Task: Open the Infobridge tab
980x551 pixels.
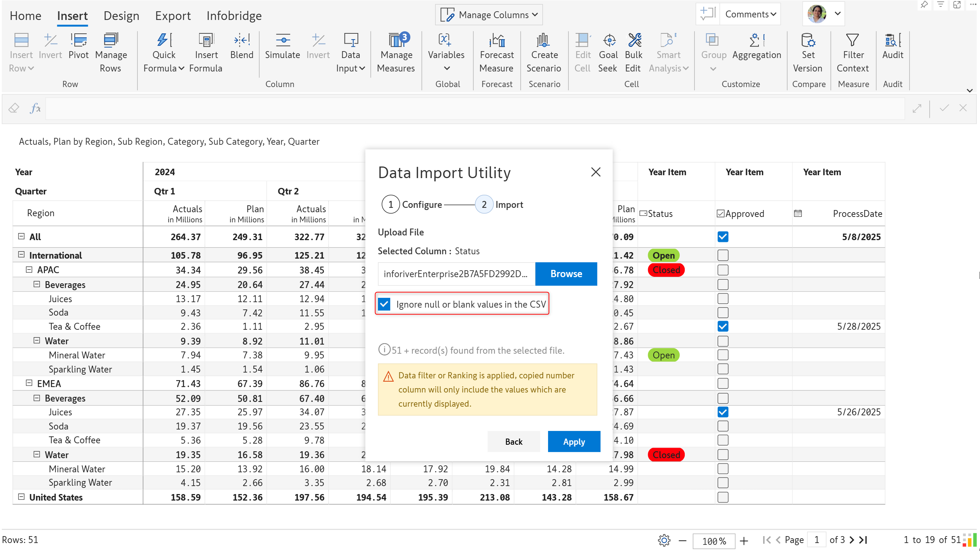Action: coord(234,16)
